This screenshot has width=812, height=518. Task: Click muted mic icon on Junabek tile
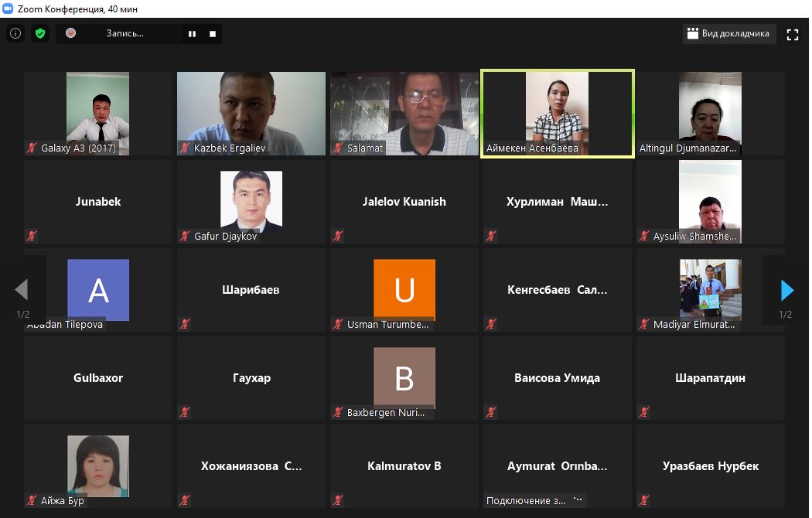pyautogui.click(x=32, y=236)
